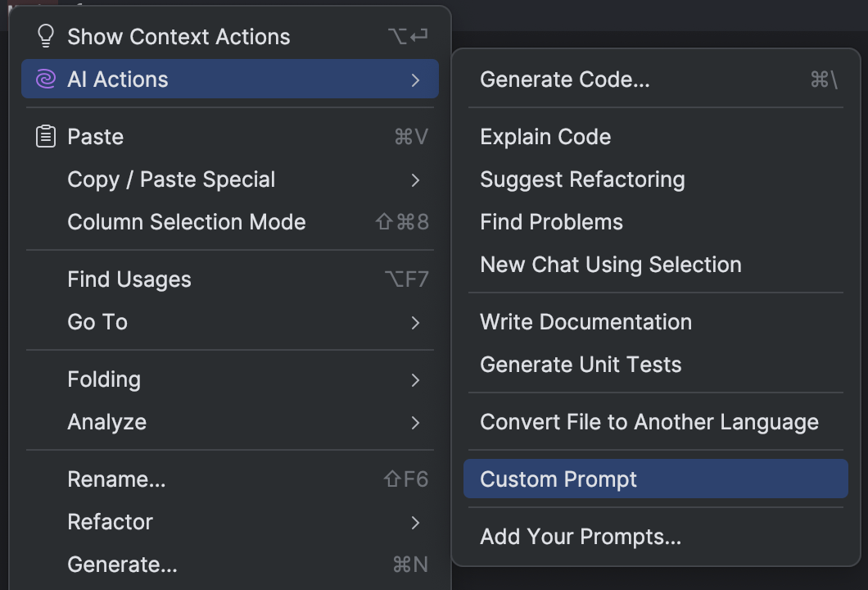Select Generate Code from AI Actions

coord(565,79)
